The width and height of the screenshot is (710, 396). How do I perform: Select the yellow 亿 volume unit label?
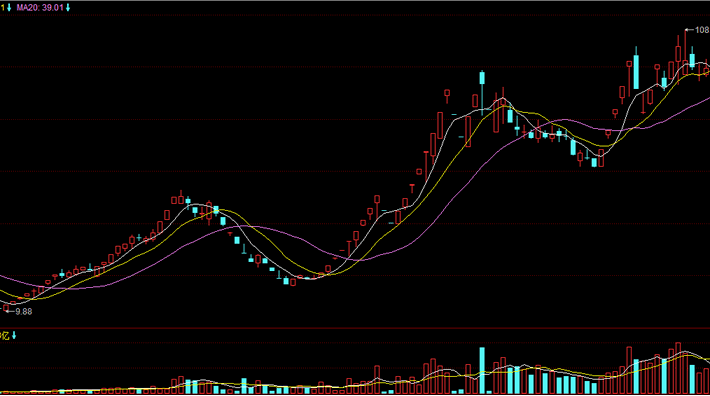point(5,335)
